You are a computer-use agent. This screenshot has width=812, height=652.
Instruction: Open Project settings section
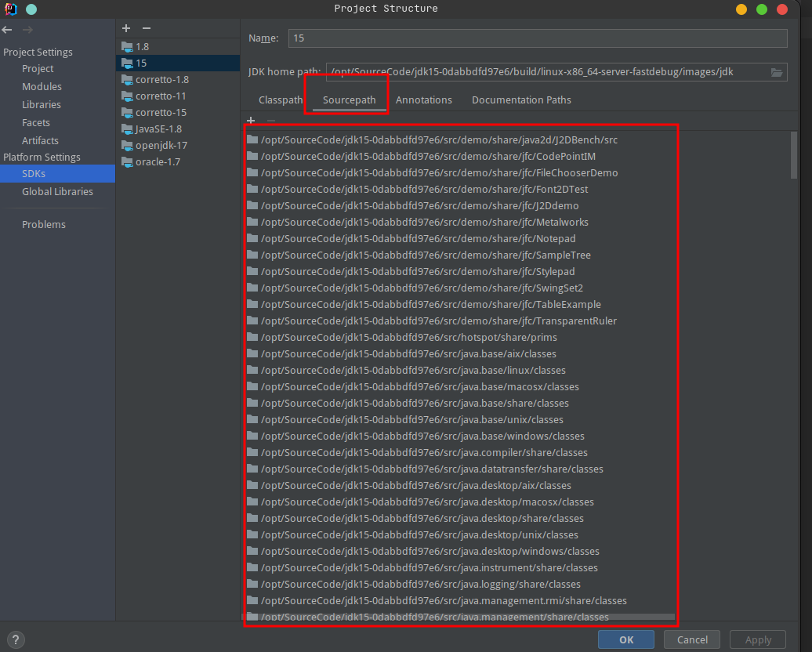[x=38, y=68]
